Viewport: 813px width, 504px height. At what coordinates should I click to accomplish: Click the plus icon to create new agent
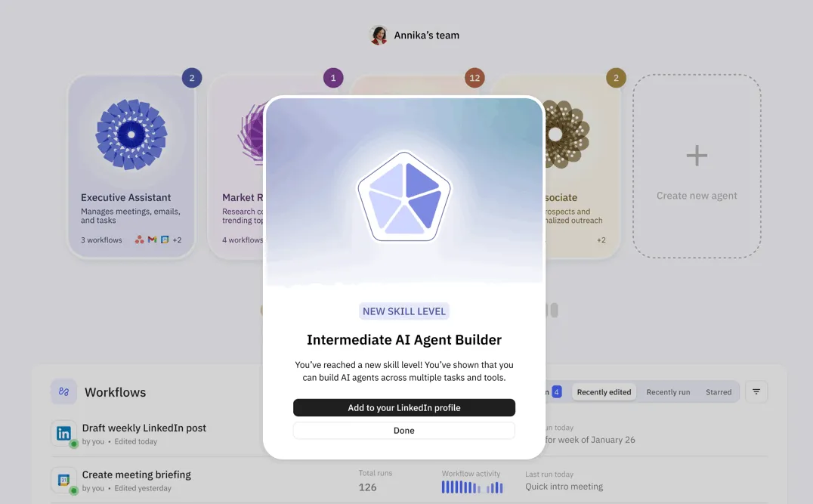696,155
